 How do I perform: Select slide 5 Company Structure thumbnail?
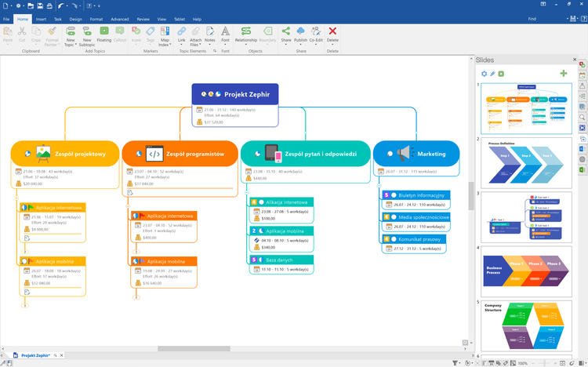526,325
